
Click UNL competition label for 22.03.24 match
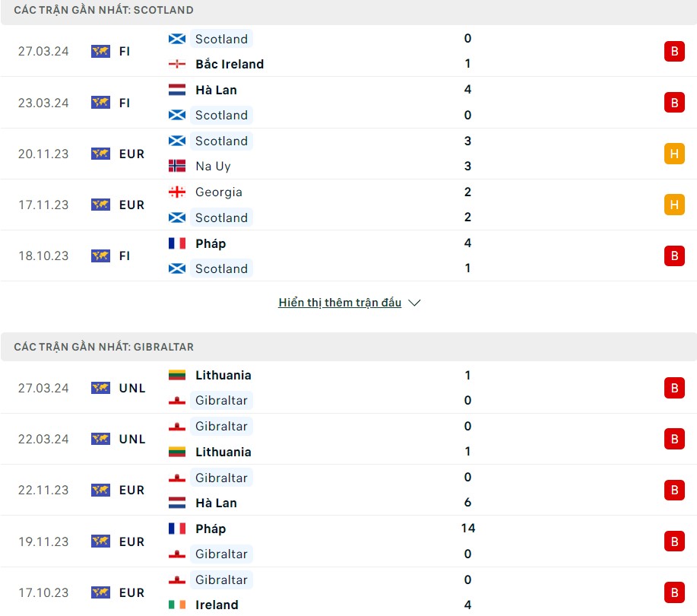132,439
